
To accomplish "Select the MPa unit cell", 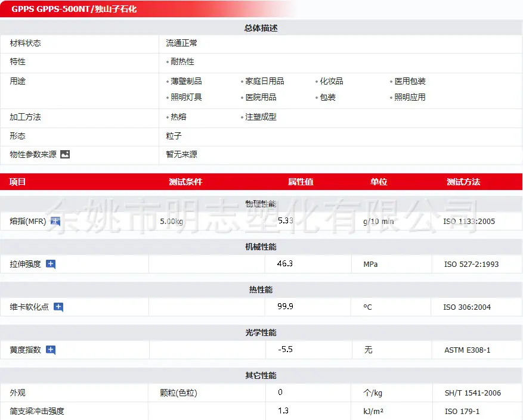I will [370, 265].
